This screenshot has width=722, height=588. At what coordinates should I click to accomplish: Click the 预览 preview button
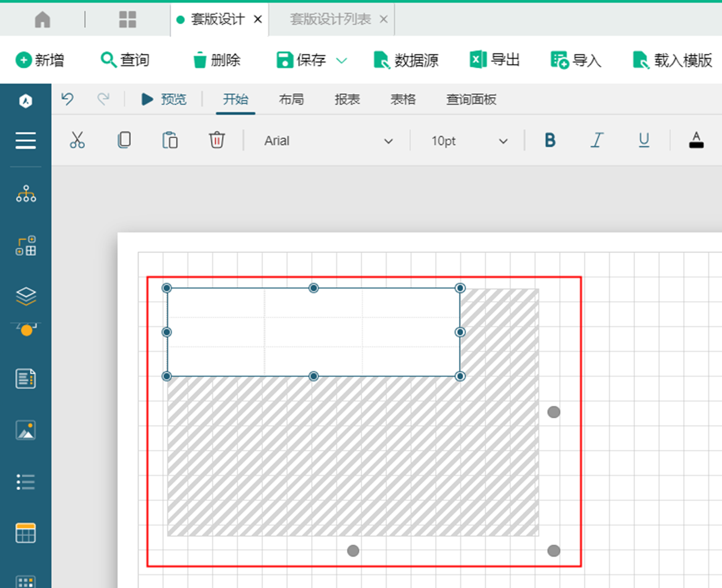164,99
